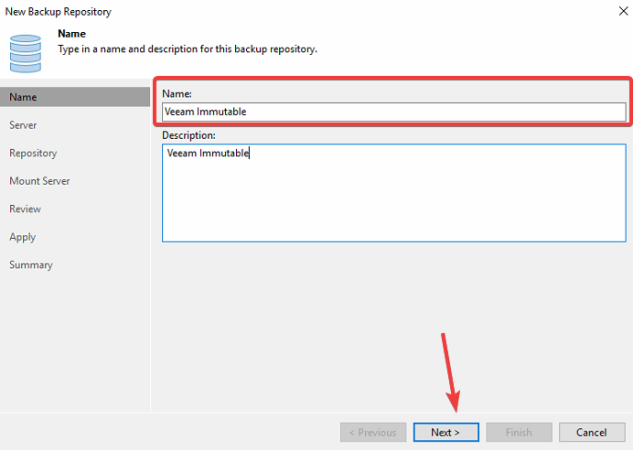Click the greyed-out Previous button

point(373,432)
